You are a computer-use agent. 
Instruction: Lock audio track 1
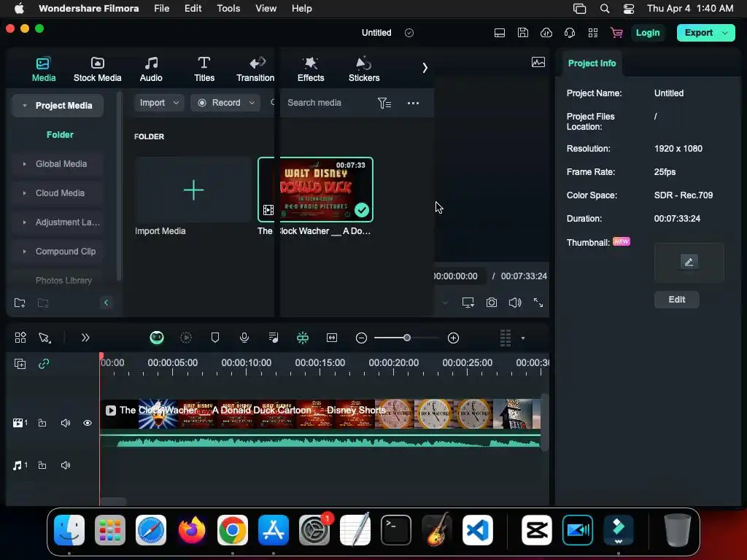[x=42, y=465]
